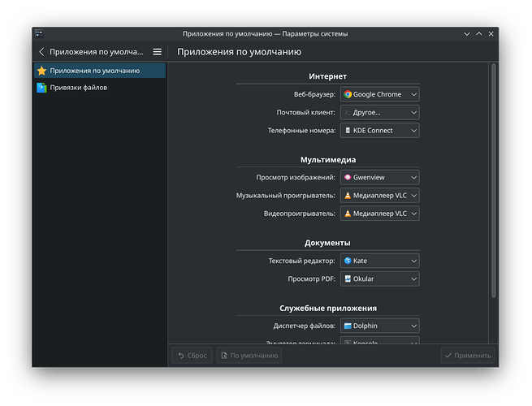This screenshot has height=406, width=532.
Task: Click the star icon beside Приложения по умолчанию
Action: (41, 71)
